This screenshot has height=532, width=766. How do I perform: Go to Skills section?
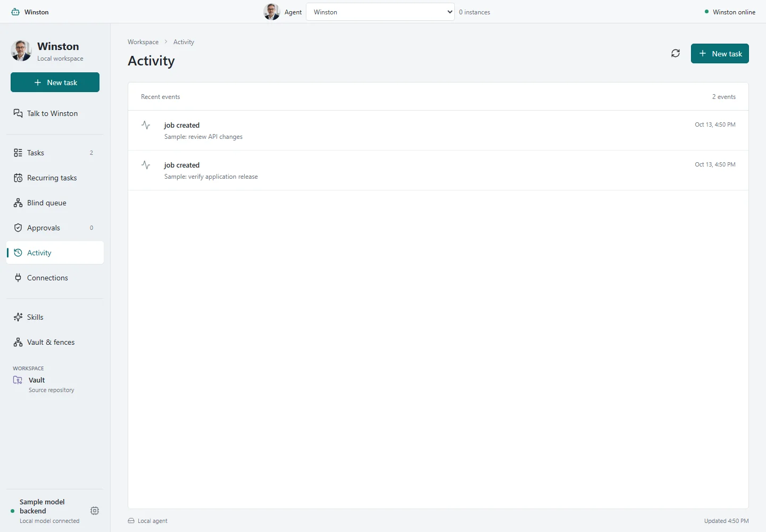pos(55,317)
